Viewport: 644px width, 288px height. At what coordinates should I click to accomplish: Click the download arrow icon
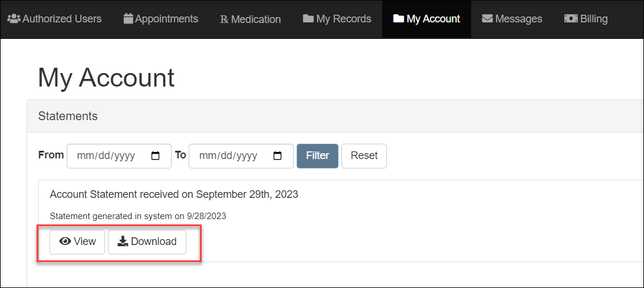[123, 241]
